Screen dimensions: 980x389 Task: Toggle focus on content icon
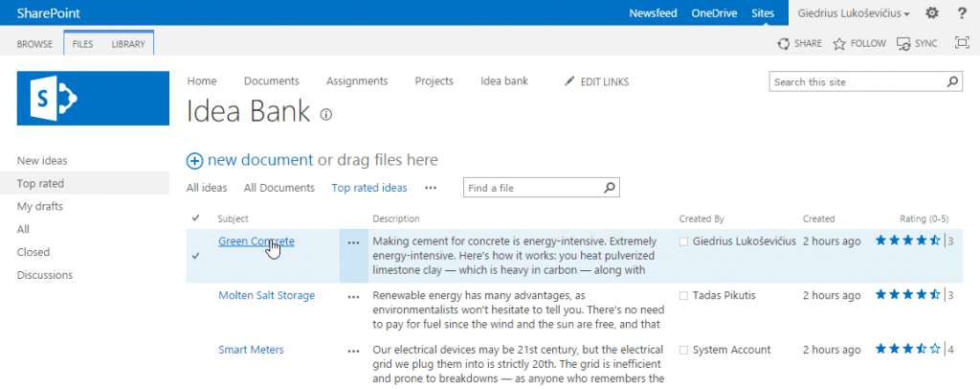pyautogui.click(x=961, y=42)
